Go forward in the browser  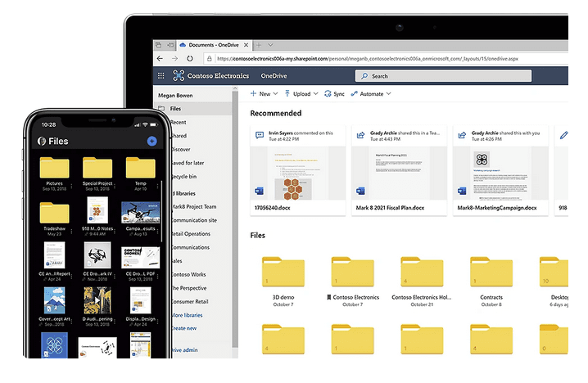click(x=174, y=58)
